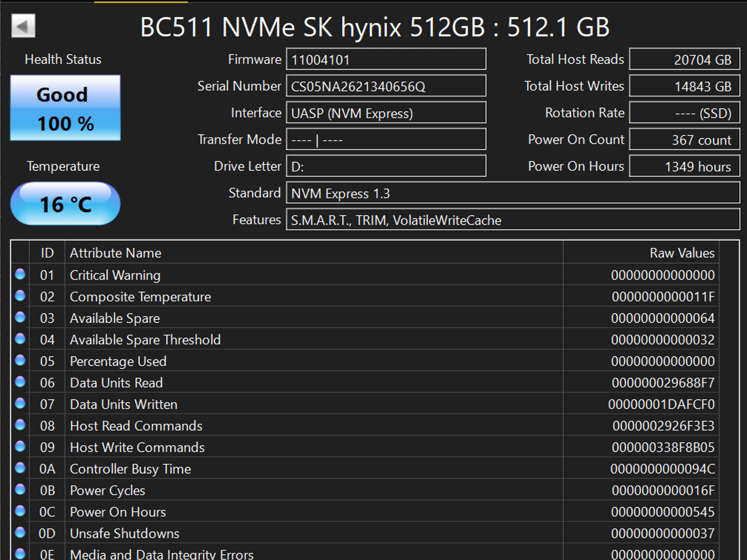The height and width of the screenshot is (560, 747).
Task: Click raw value 00000001DAFCF0
Action: (x=661, y=404)
